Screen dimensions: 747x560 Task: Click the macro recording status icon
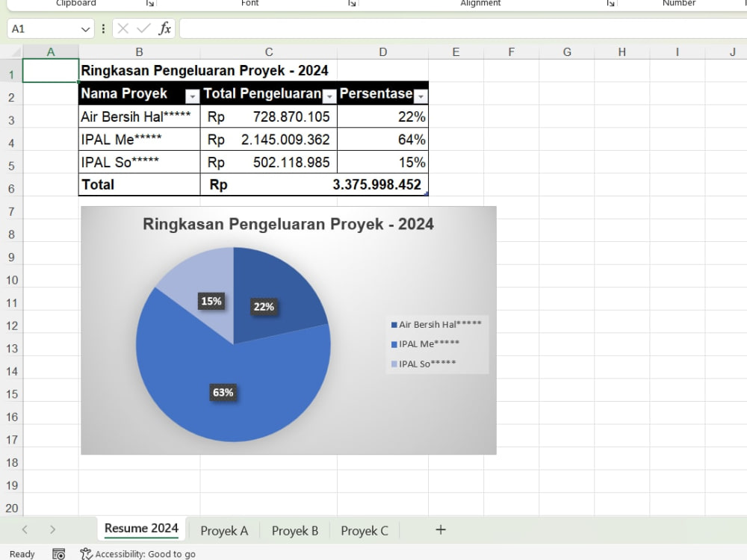[58, 554]
